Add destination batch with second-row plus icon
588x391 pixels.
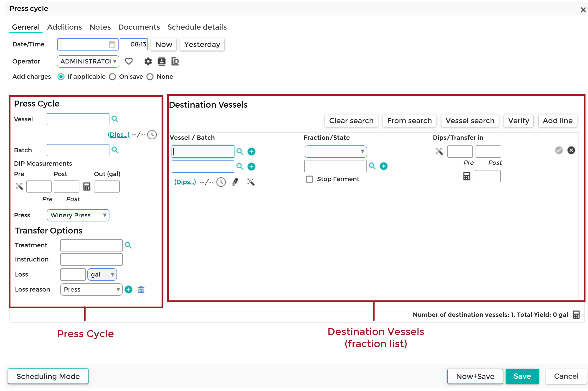pyautogui.click(x=251, y=167)
